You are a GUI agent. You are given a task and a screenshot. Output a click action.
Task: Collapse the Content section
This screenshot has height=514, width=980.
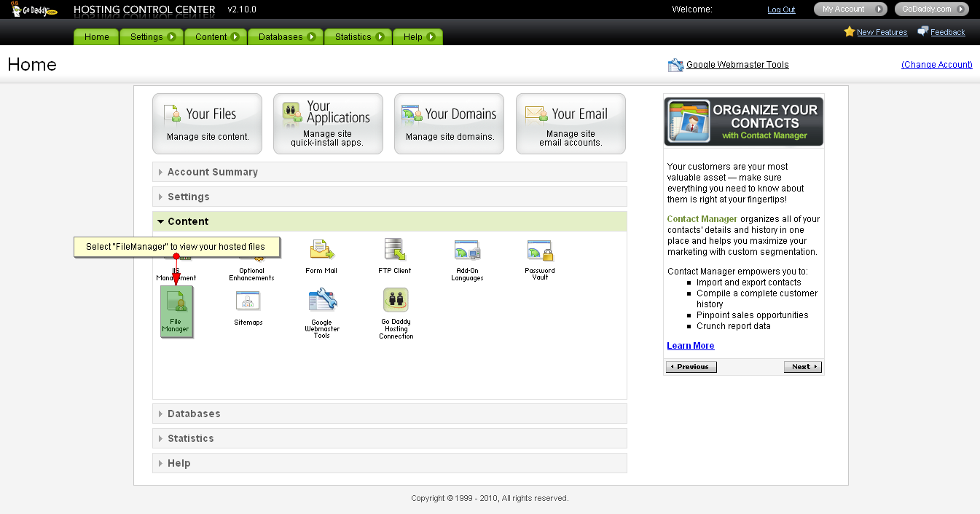click(x=188, y=221)
